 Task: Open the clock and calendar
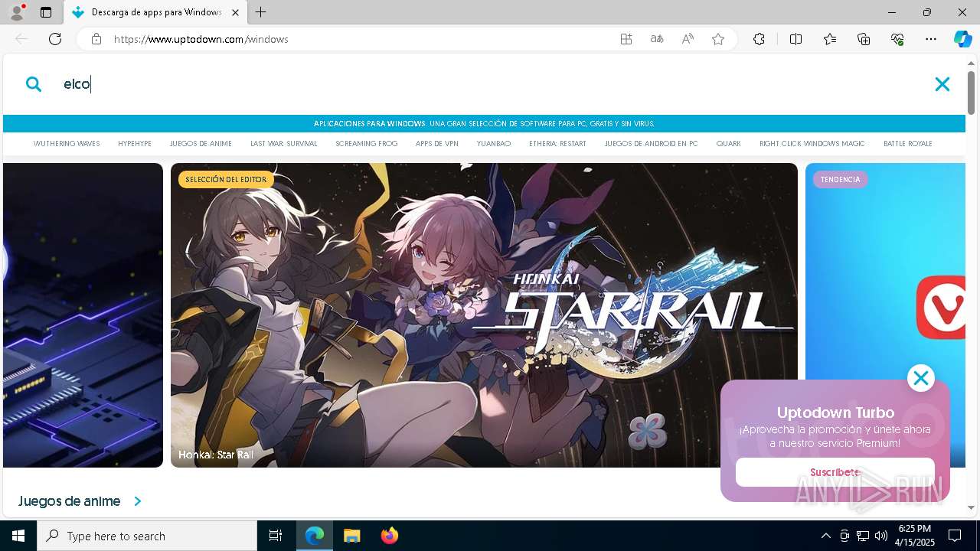916,536
